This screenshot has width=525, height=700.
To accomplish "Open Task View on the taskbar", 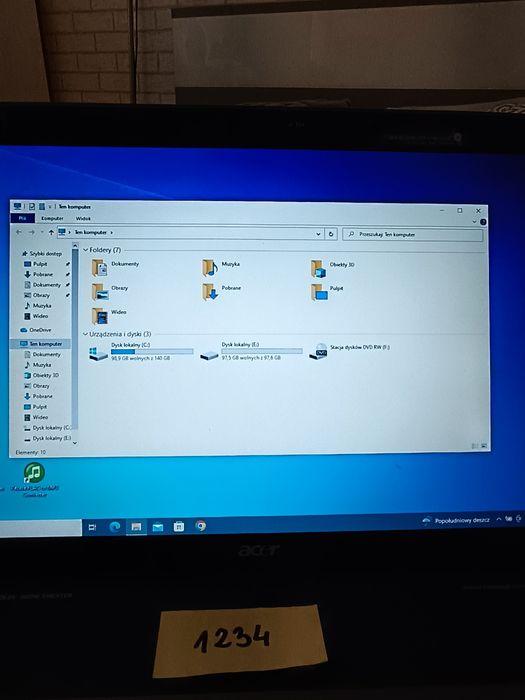I will click(92, 527).
